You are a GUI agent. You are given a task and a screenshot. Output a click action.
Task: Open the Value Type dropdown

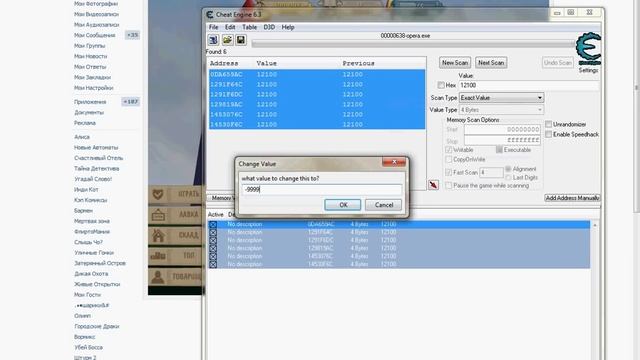click(501, 110)
